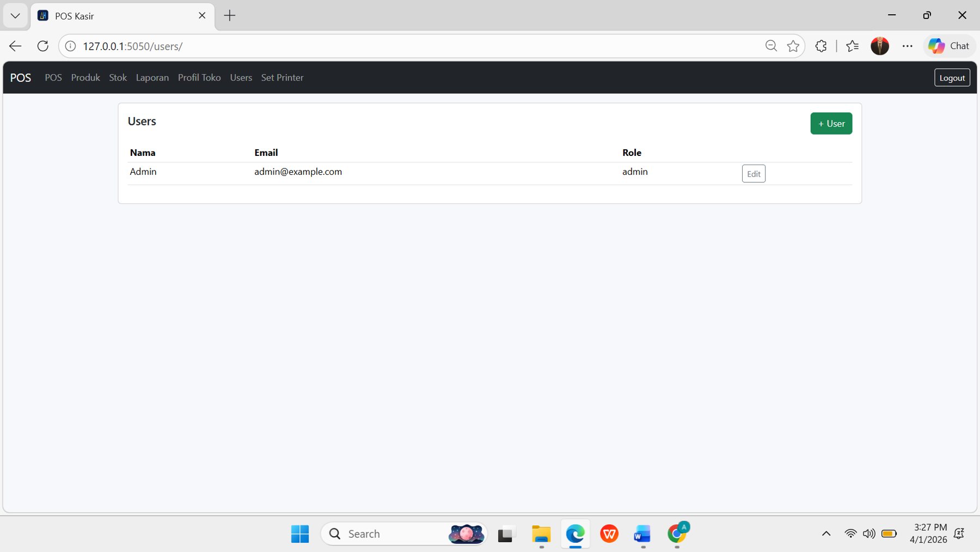
Task: Click inside the address bar
Action: pos(381,46)
